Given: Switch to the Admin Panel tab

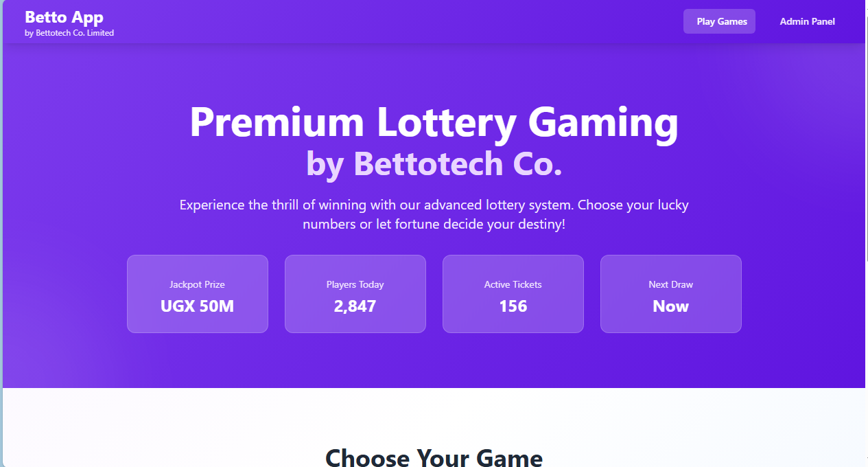Looking at the screenshot, I should pyautogui.click(x=807, y=21).
